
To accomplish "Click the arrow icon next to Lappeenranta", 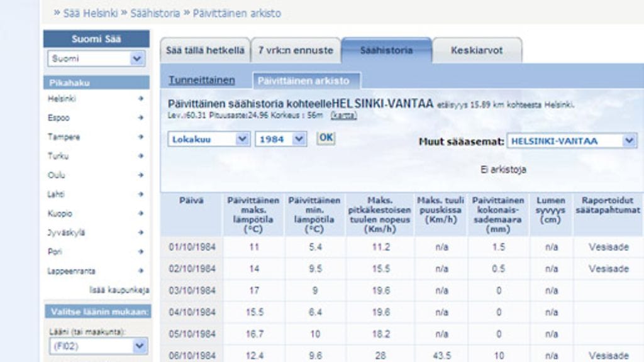I will (x=141, y=271).
